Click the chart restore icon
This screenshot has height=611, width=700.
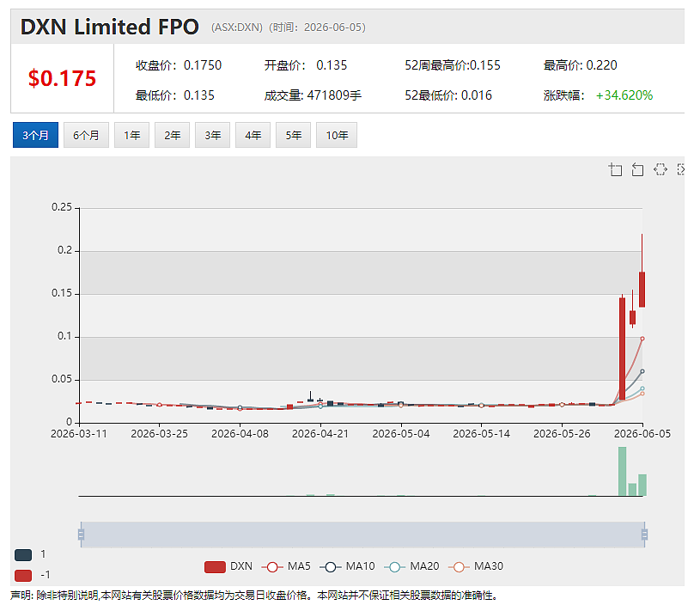[x=660, y=170]
